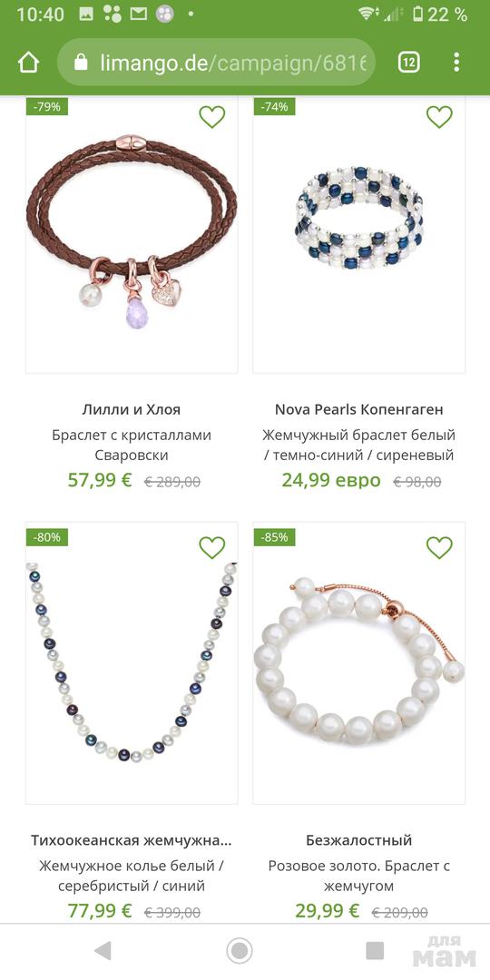This screenshot has width=490, height=980.
Task: Open the blue and white pearl bracelet image
Action: [358, 234]
